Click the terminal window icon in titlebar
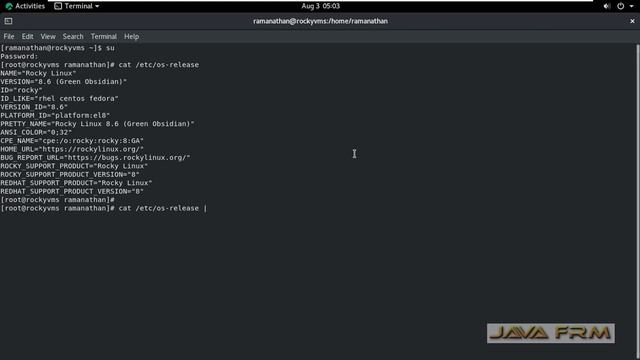This screenshot has height=360, width=640. coord(8,21)
